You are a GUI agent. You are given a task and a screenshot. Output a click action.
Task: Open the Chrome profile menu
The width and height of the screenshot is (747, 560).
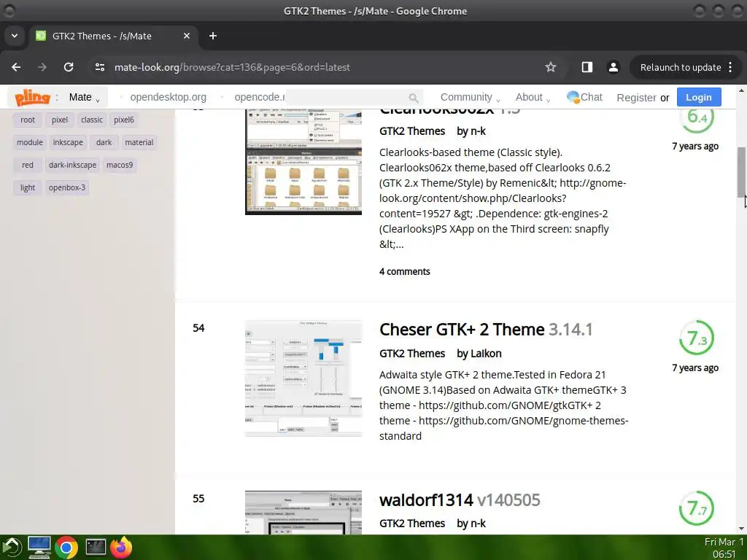click(x=613, y=67)
